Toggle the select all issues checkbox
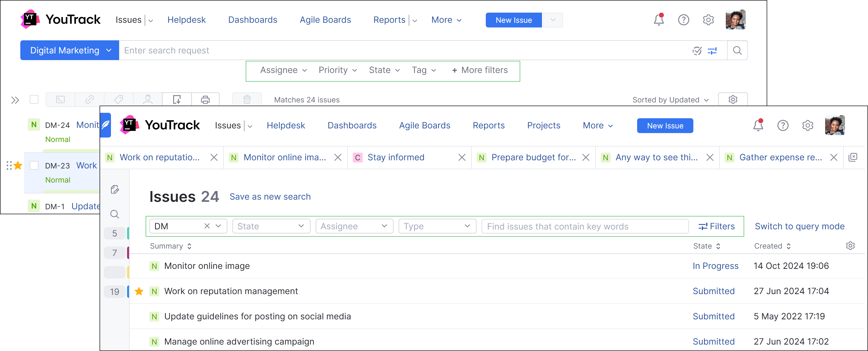 pyautogui.click(x=34, y=100)
